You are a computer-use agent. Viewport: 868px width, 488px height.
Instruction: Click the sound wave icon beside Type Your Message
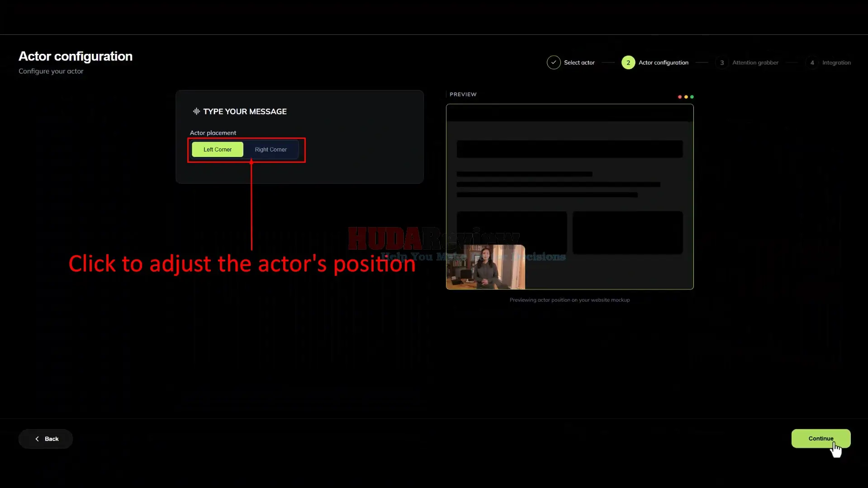tap(196, 111)
